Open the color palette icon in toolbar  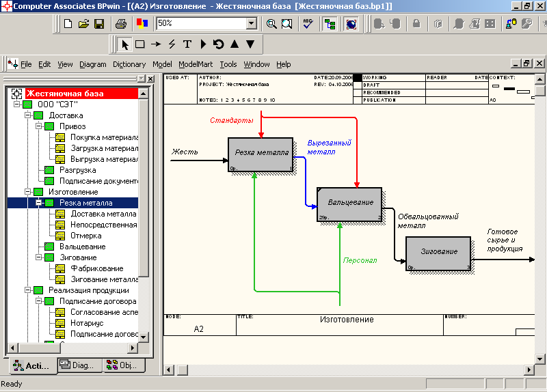point(142,24)
